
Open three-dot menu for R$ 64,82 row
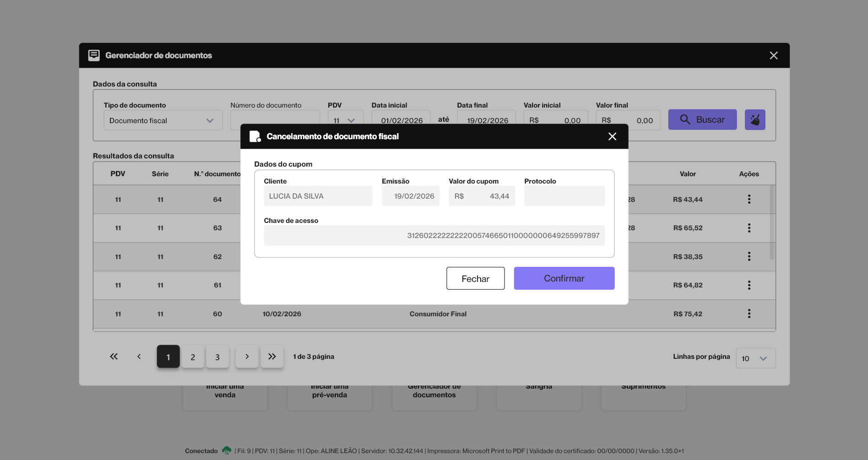pos(749,285)
